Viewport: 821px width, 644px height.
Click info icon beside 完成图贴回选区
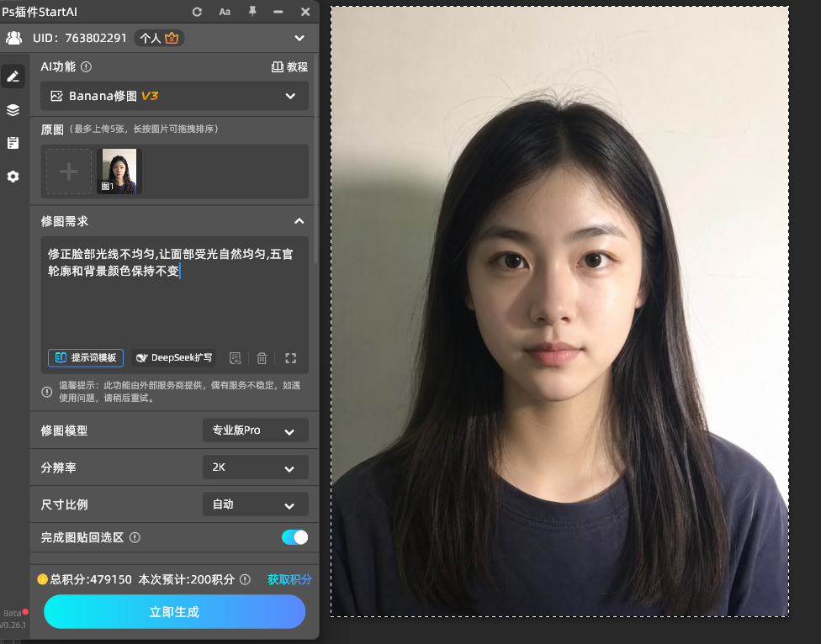pos(135,537)
